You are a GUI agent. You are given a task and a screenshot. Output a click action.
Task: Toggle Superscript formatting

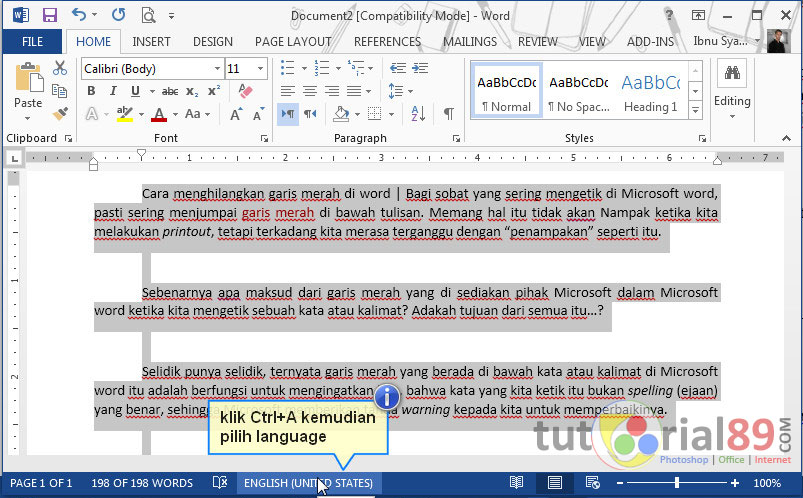point(214,91)
